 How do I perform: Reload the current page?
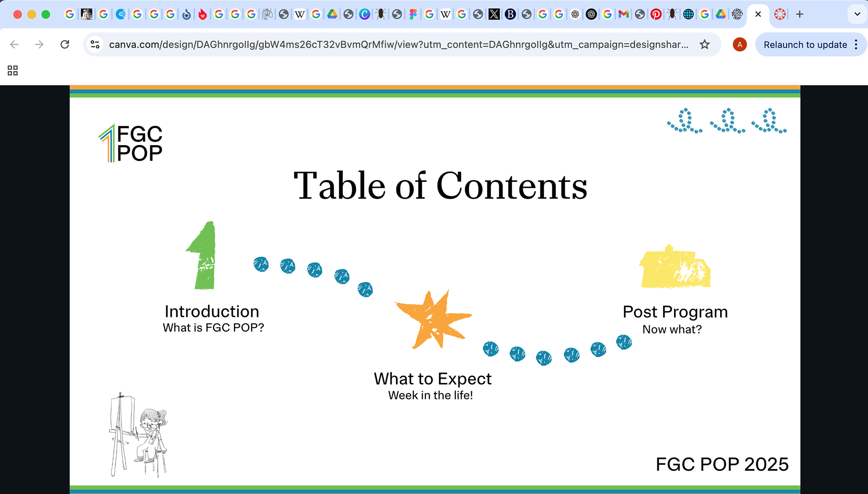click(65, 44)
